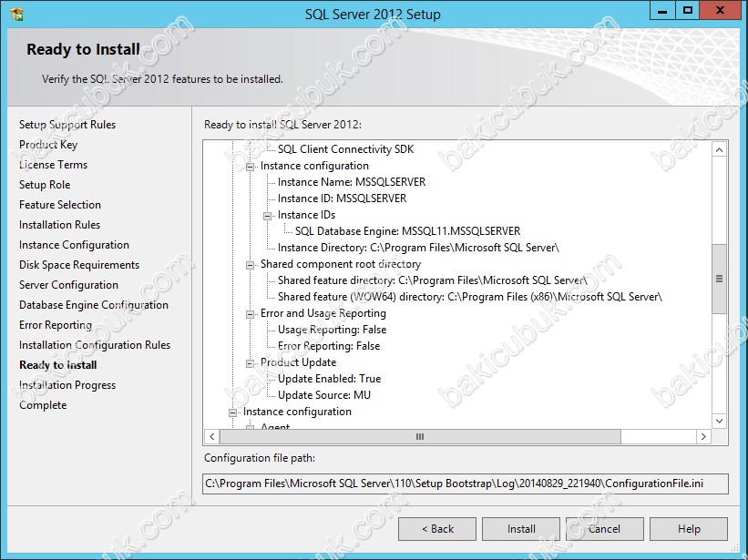Select the bold Ready to Install step
The height and width of the screenshot is (560, 748).
[x=58, y=364]
